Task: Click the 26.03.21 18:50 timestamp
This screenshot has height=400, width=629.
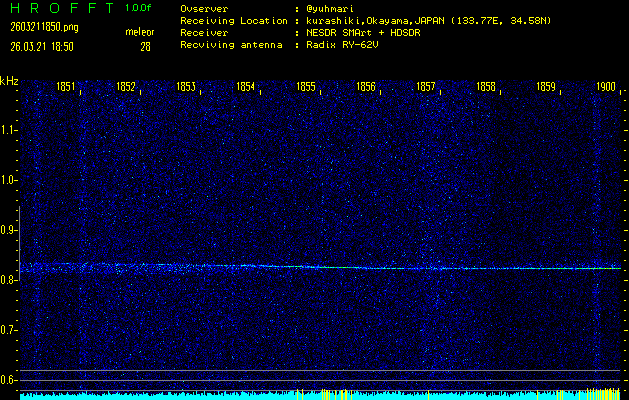Action: click(x=42, y=46)
